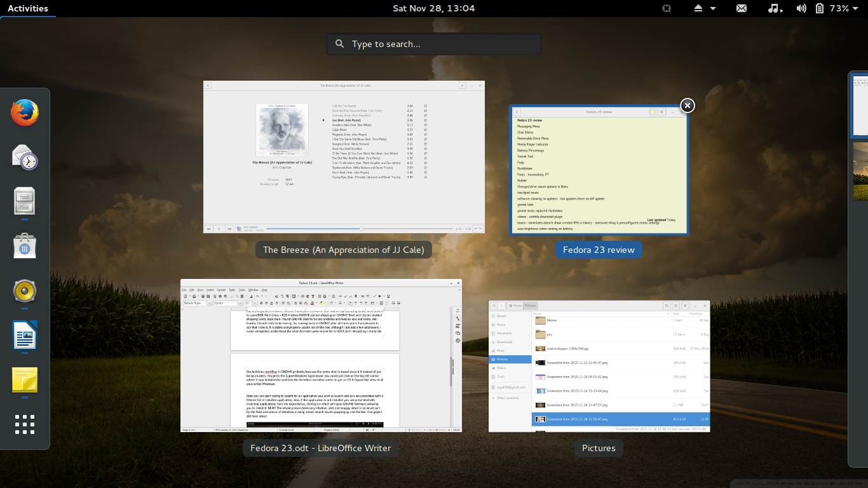
Task: Open the media player music note indicator
Action: pyautogui.click(x=775, y=8)
